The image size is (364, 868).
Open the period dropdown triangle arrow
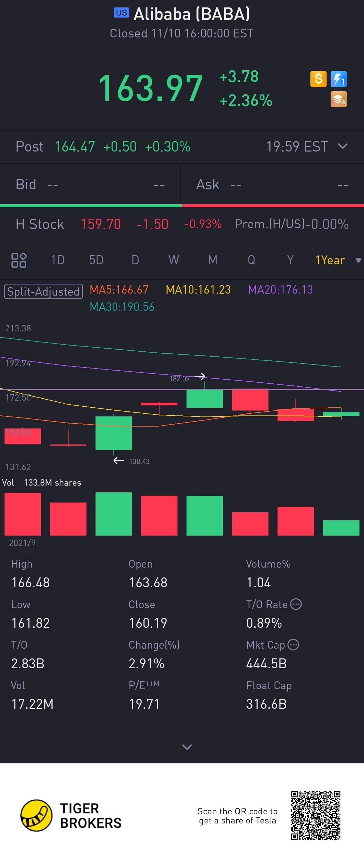click(358, 261)
